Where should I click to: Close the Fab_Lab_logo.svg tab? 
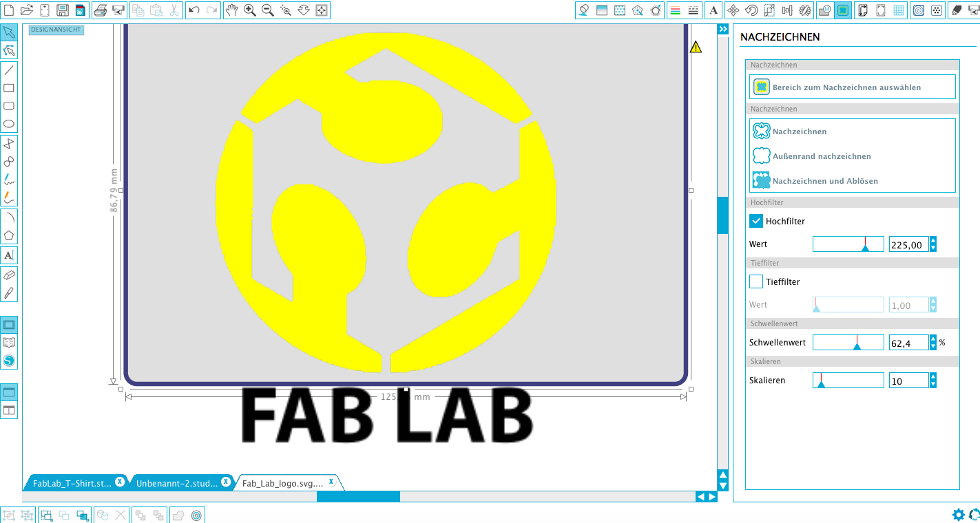(x=331, y=482)
